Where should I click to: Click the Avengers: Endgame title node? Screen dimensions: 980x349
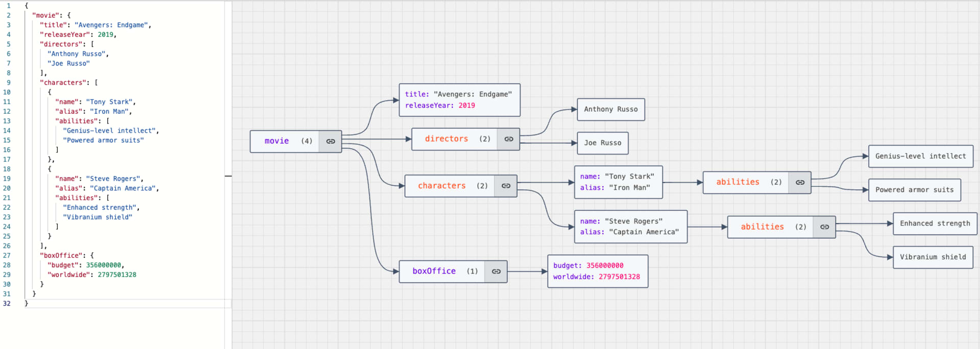[459, 100]
